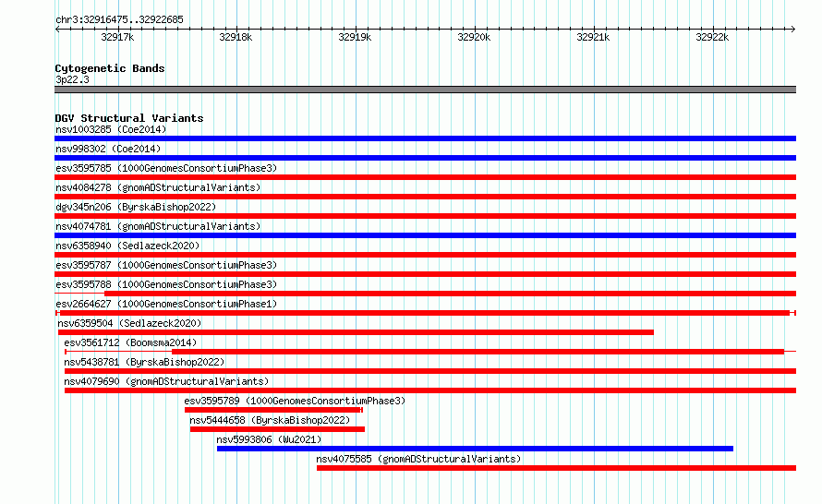
Task: Click the nsv1003285 (Coe2014) variant label
Action: click(x=111, y=129)
